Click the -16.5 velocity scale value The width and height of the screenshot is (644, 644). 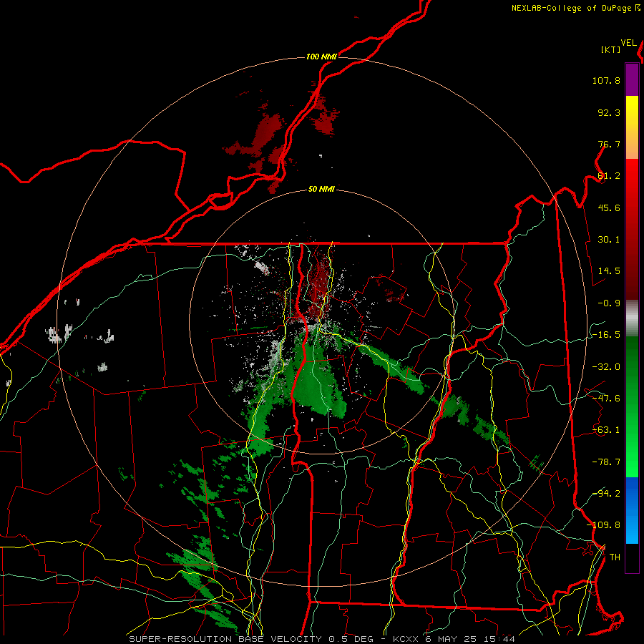(606, 335)
